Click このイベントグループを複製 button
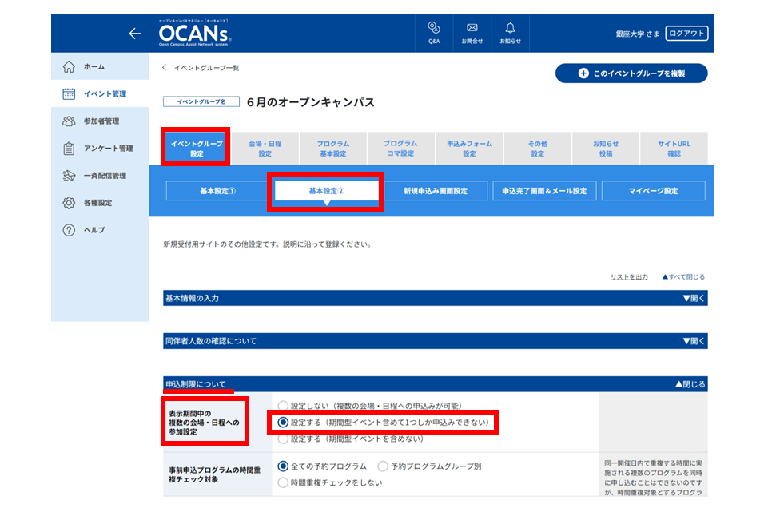 point(631,73)
